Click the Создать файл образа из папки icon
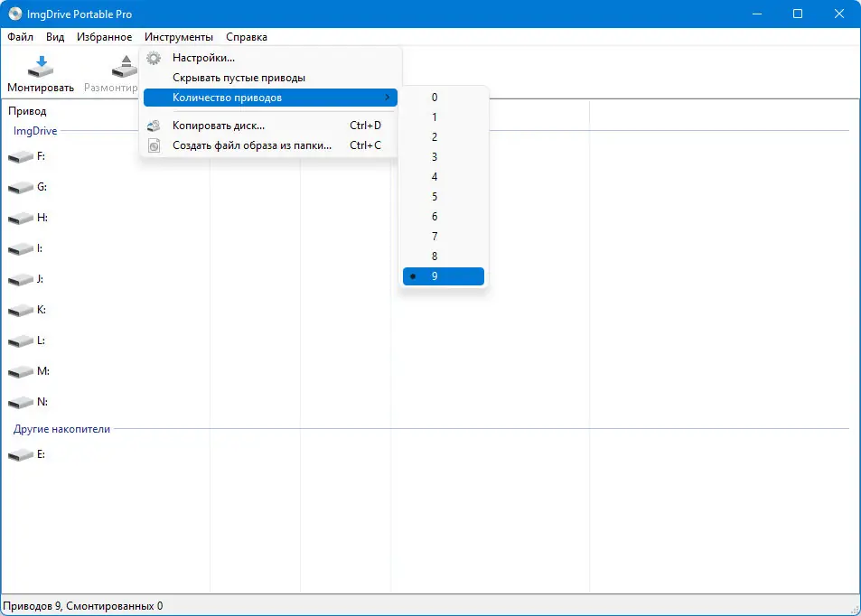This screenshot has width=861, height=616. coord(154,145)
